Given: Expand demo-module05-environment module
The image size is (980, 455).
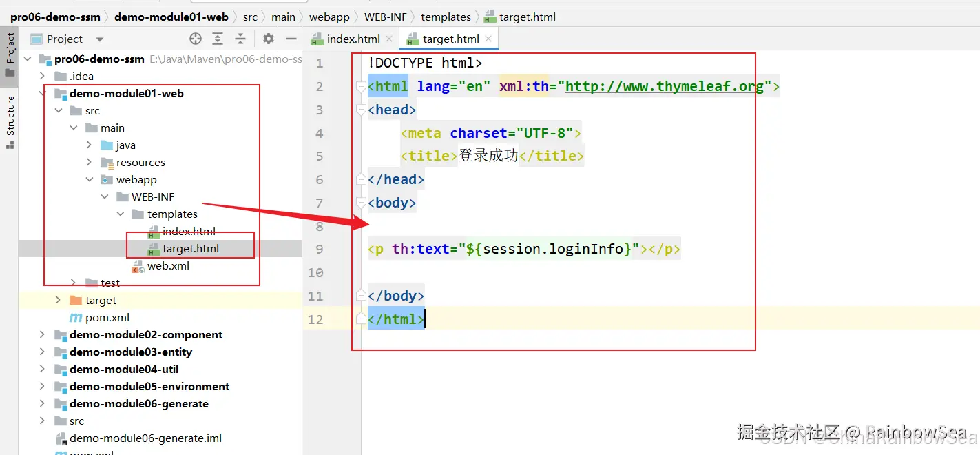Looking at the screenshot, I should tap(43, 387).
